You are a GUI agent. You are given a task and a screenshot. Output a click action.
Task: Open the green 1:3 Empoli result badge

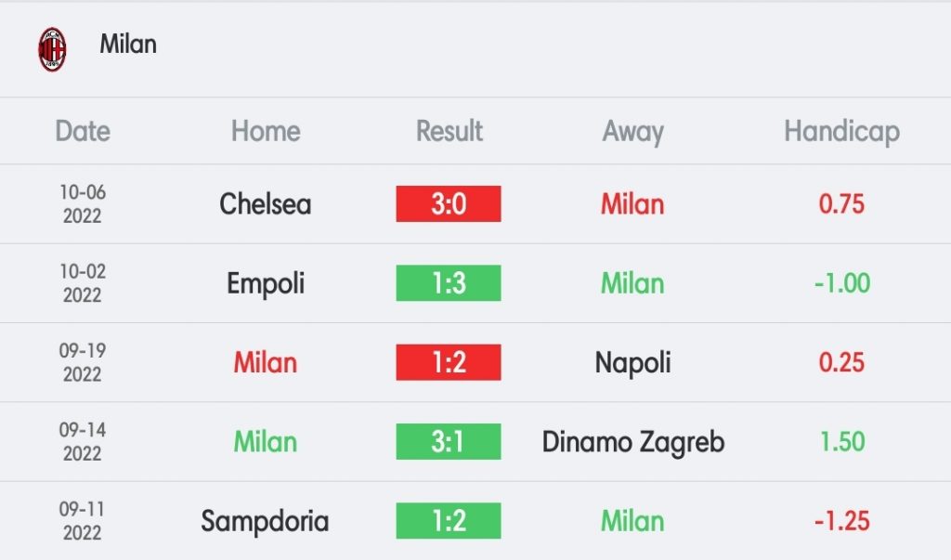[449, 282]
